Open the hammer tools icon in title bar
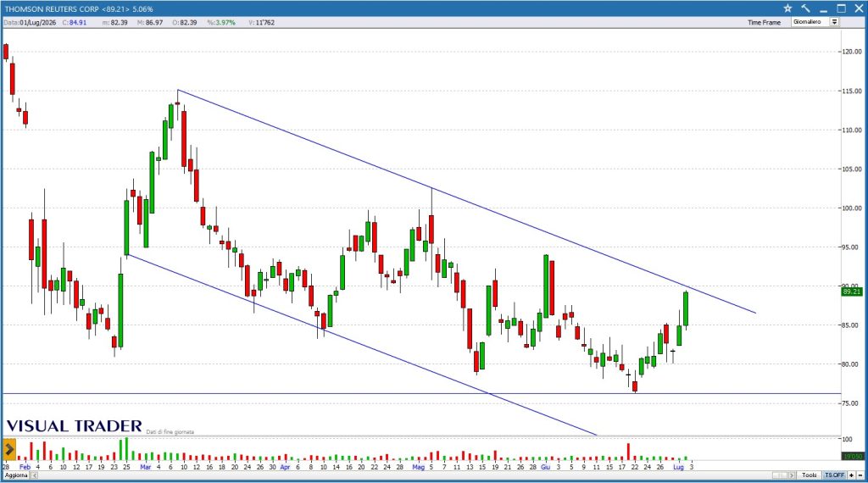Screen dimensions: 868x483 coord(805,8)
